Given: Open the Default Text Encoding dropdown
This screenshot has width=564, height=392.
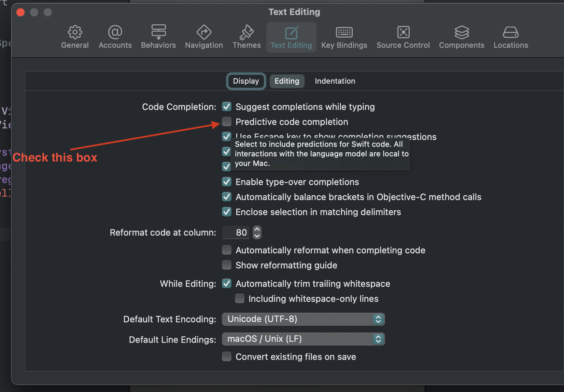Looking at the screenshot, I should click(x=303, y=319).
